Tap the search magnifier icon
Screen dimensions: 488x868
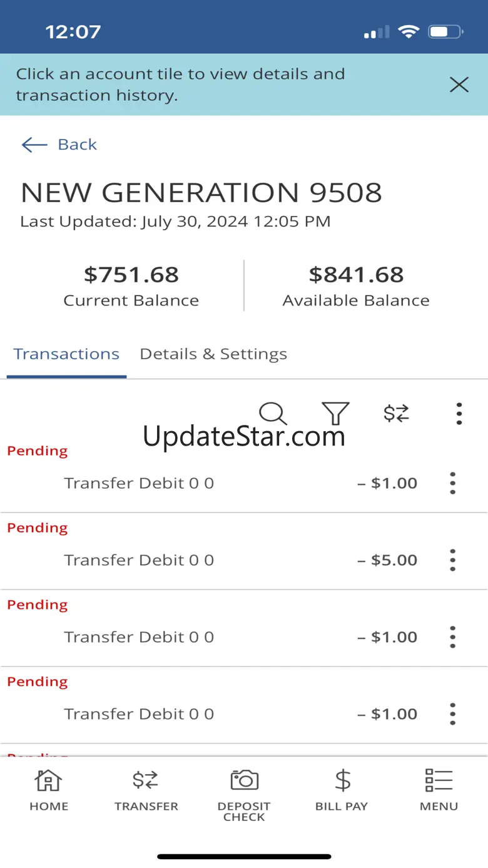point(273,413)
